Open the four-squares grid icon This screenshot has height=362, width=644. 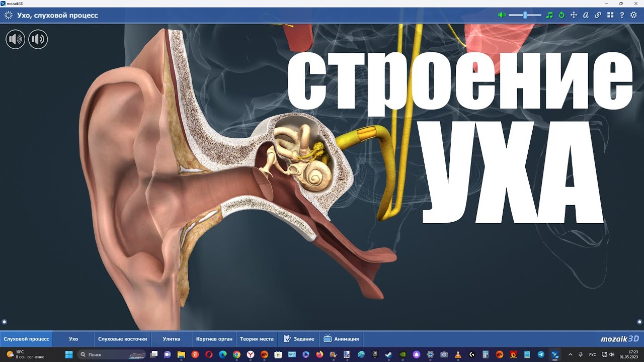[610, 15]
